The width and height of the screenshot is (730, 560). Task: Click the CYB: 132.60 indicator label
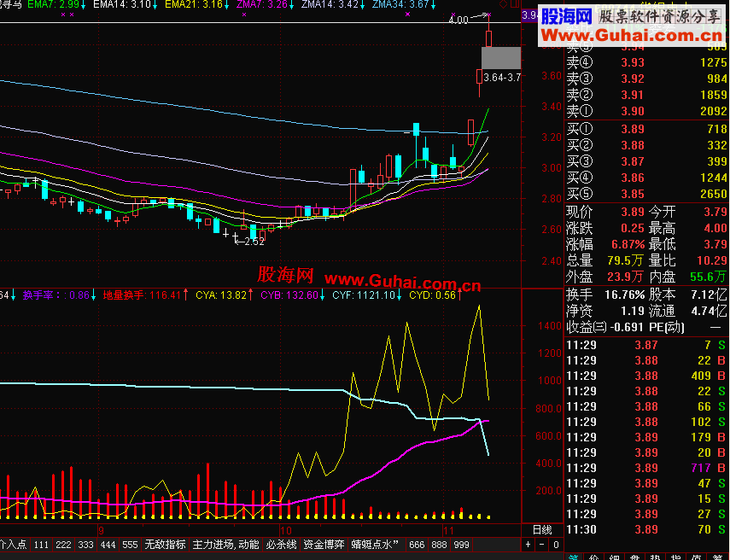pos(293,295)
